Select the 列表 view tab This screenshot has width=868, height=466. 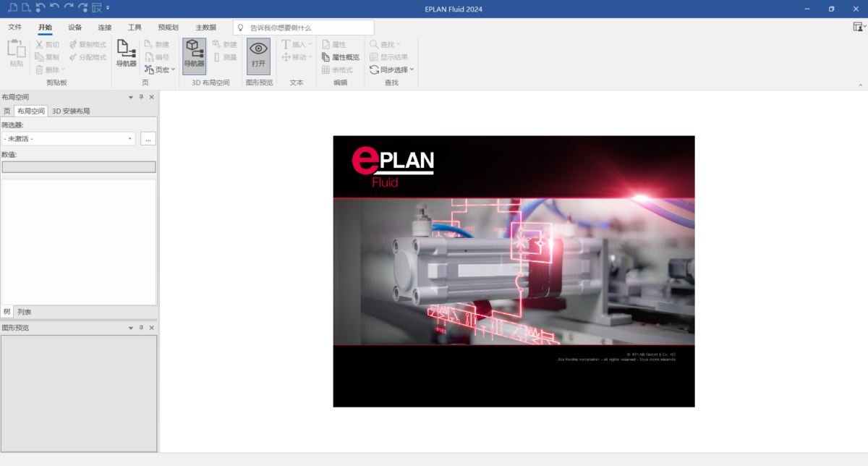click(x=25, y=312)
